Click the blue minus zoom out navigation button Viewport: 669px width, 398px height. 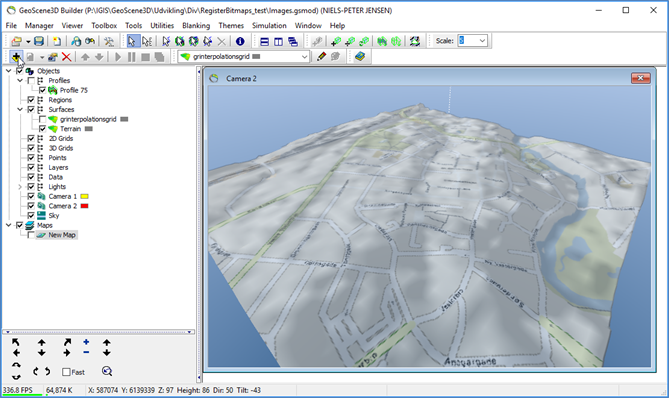[x=86, y=352]
